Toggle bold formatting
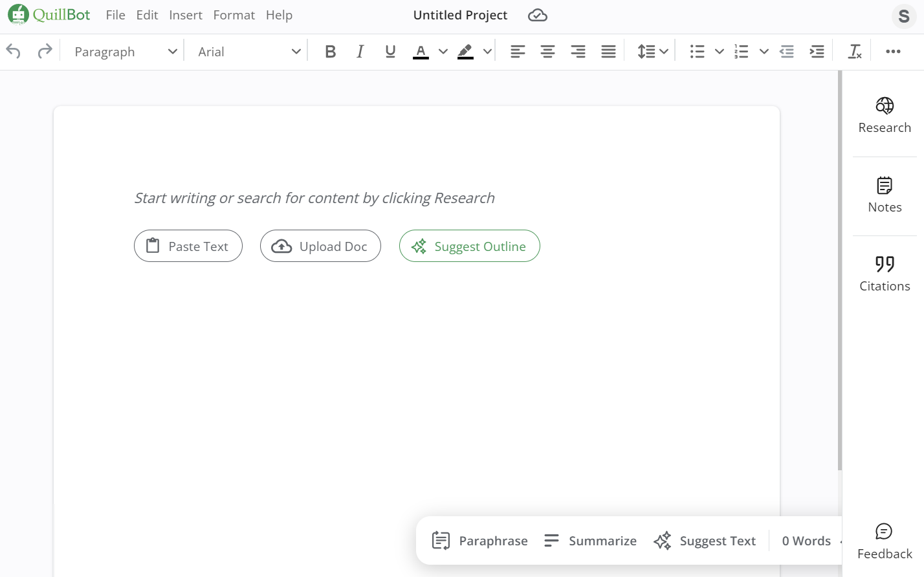Screen dimensions: 924x577 point(331,52)
